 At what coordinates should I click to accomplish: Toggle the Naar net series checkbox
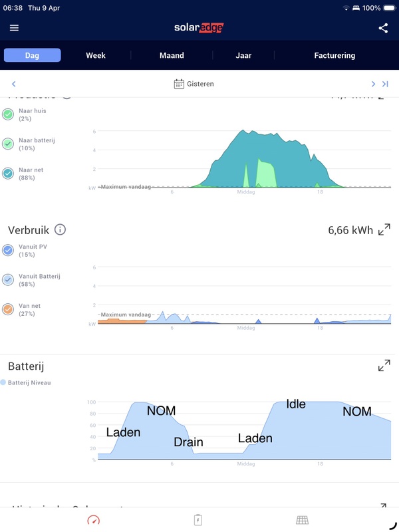pyautogui.click(x=8, y=174)
